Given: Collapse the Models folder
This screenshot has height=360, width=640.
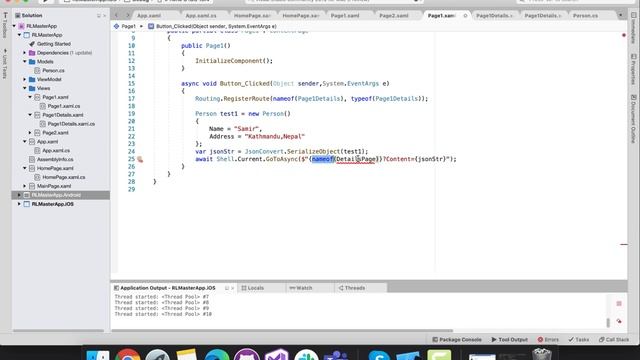Looking at the screenshot, I should point(24,62).
